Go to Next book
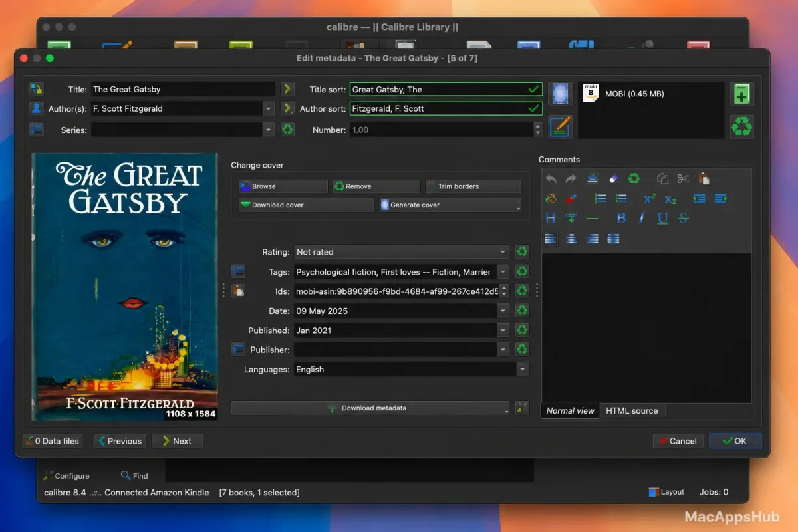The height and width of the screenshot is (532, 798). tap(177, 440)
